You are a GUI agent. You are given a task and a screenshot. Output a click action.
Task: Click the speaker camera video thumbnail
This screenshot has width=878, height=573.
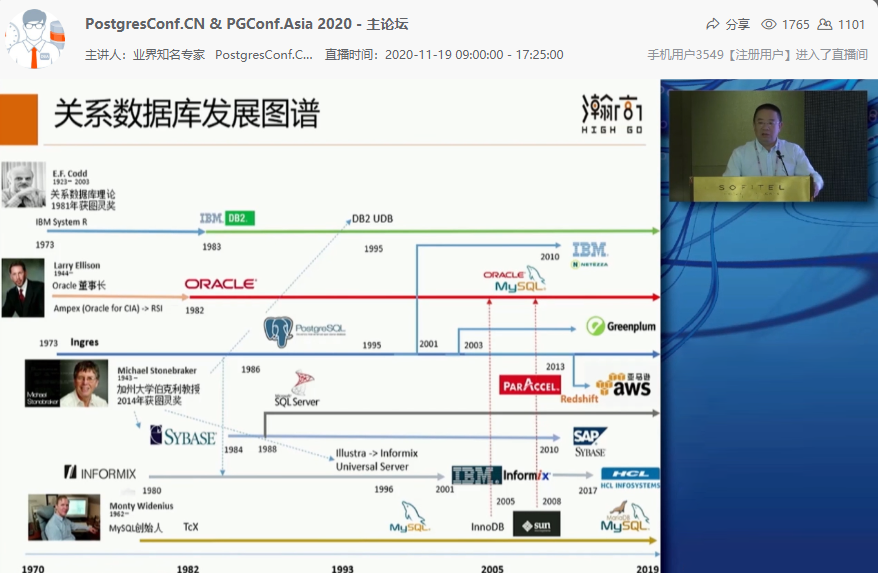768,146
